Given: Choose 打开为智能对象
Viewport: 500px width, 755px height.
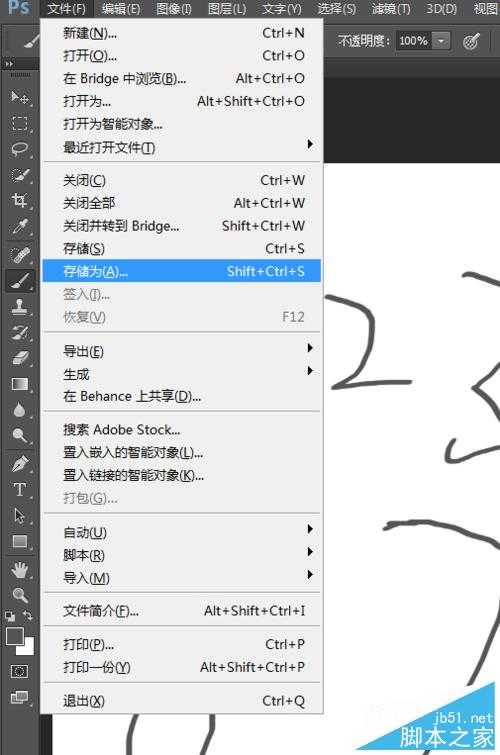Looking at the screenshot, I should pyautogui.click(x=182, y=124).
